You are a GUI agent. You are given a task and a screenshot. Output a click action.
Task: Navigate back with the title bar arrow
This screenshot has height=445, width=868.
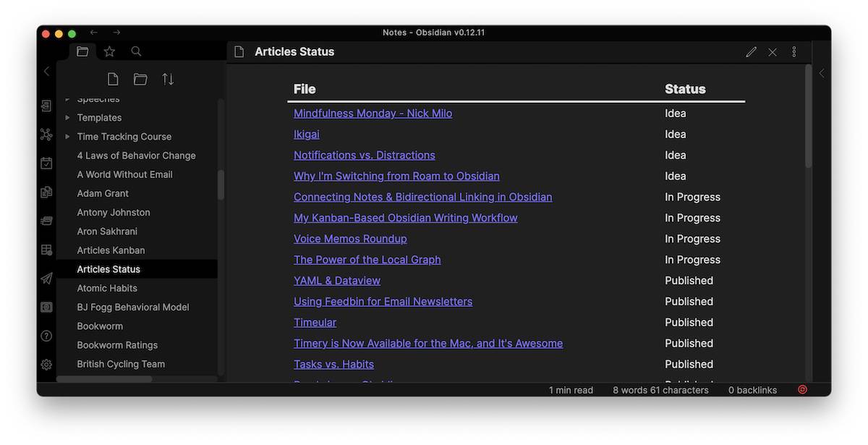click(94, 33)
